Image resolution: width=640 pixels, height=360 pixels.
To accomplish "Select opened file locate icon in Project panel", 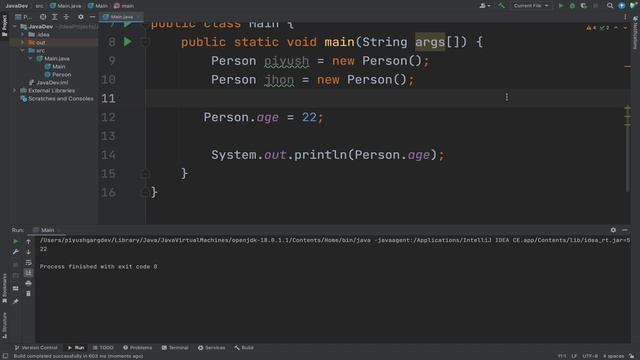I will [x=43, y=17].
